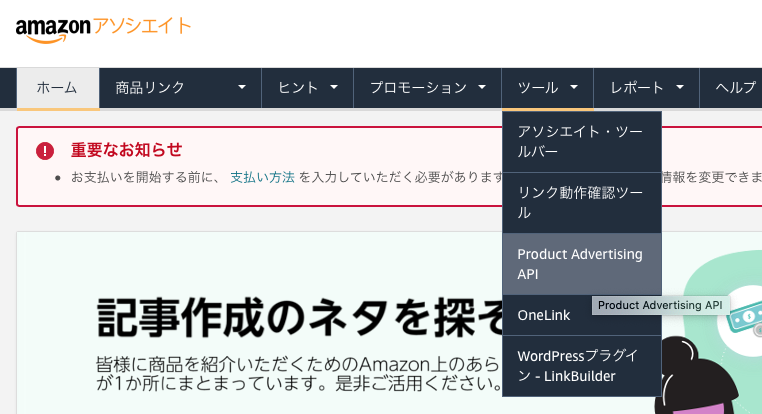Screen dimensions: 762x414
Task: Expand the 商品リンク dropdown arrow
Action: tap(242, 87)
